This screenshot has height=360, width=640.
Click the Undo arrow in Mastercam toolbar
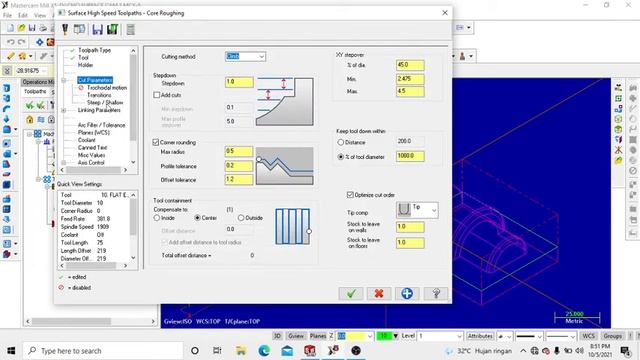[x=11, y=42]
